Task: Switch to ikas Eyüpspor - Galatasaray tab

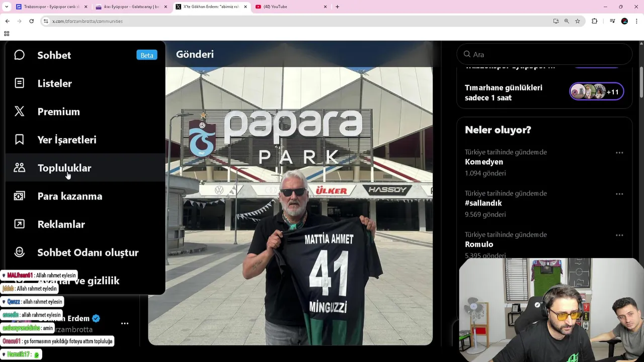Action: click(x=132, y=7)
